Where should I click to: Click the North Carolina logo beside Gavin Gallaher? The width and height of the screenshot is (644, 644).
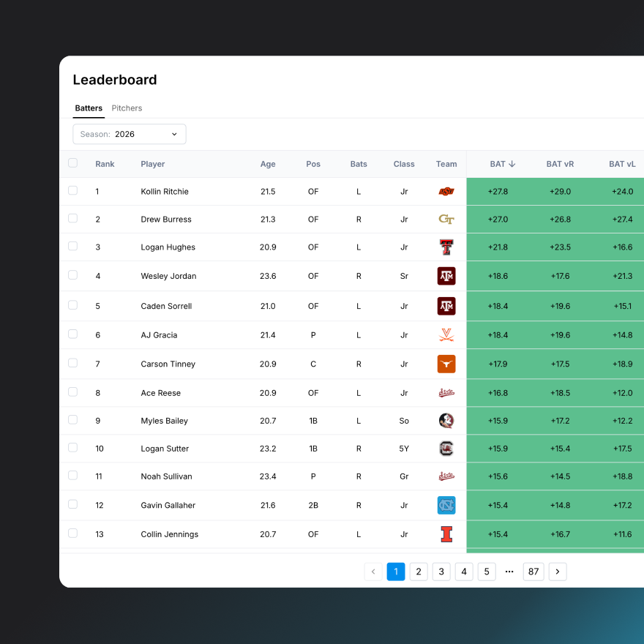click(x=446, y=505)
